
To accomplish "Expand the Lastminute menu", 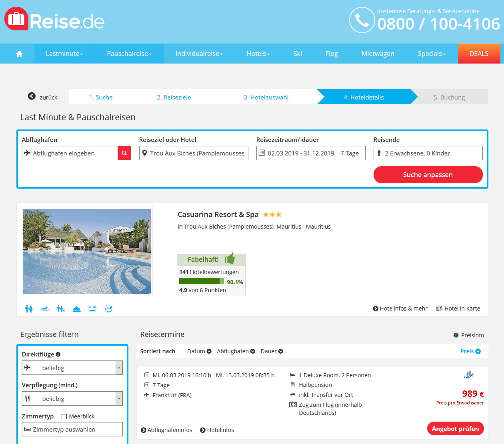I will (x=64, y=54).
